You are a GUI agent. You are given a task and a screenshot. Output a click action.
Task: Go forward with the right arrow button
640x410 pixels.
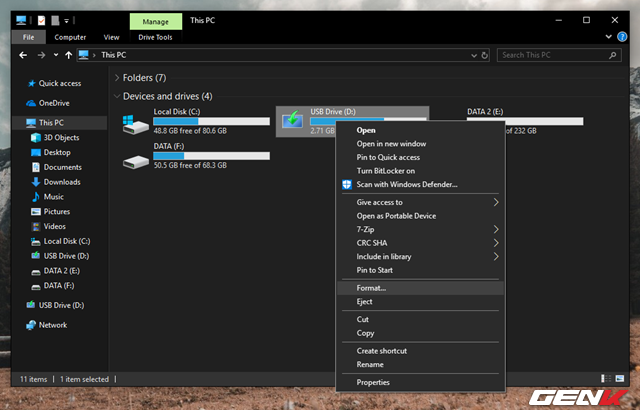point(41,55)
